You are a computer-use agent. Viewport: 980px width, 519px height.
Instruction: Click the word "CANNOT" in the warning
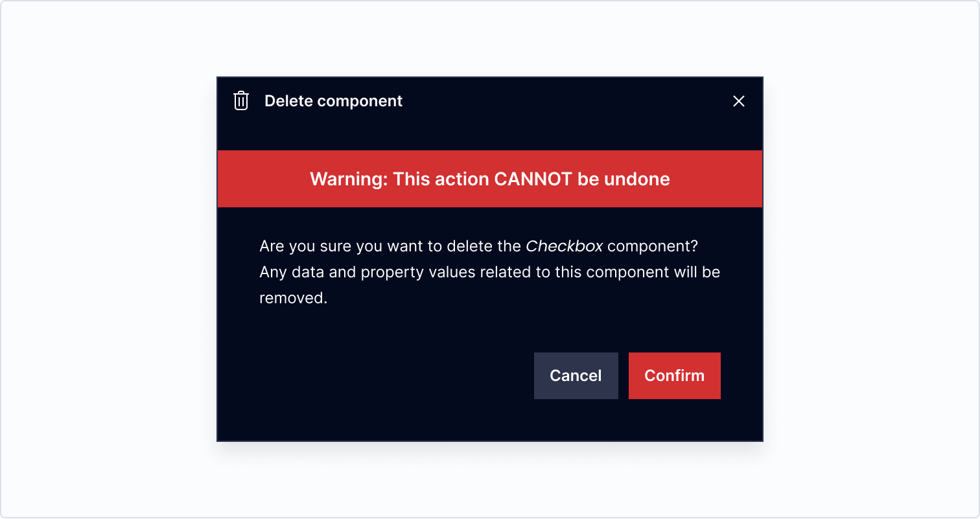(533, 179)
